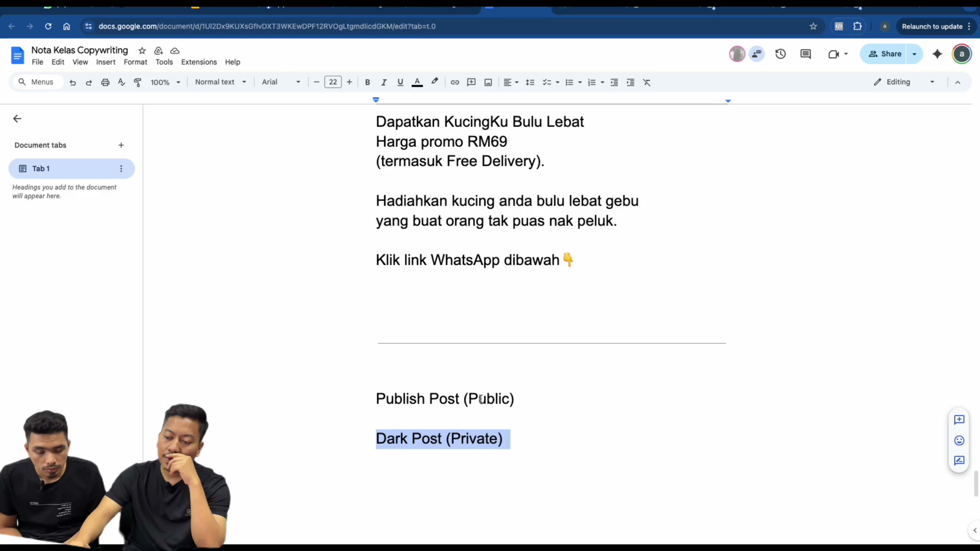Select the Paint format tool

(137, 82)
